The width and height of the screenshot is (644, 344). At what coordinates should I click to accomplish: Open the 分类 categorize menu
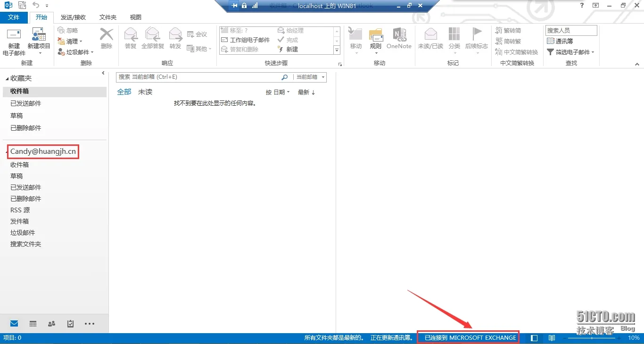point(454,41)
